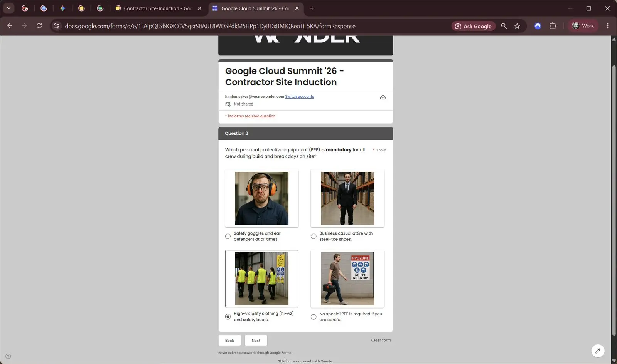Click the PPE Zone sign image
This screenshot has height=364, width=617.
(347, 278)
